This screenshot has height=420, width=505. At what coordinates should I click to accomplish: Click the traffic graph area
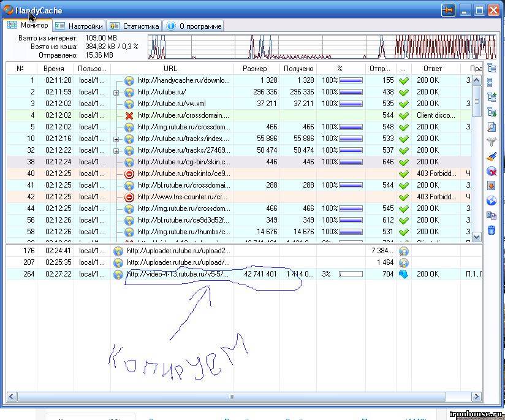point(322,47)
